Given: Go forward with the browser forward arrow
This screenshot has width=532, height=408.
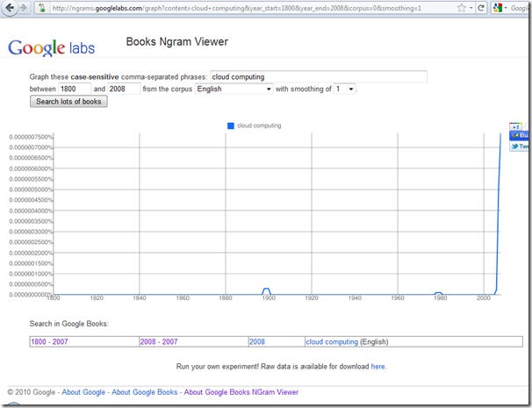Looking at the screenshot, I should click(x=24, y=8).
